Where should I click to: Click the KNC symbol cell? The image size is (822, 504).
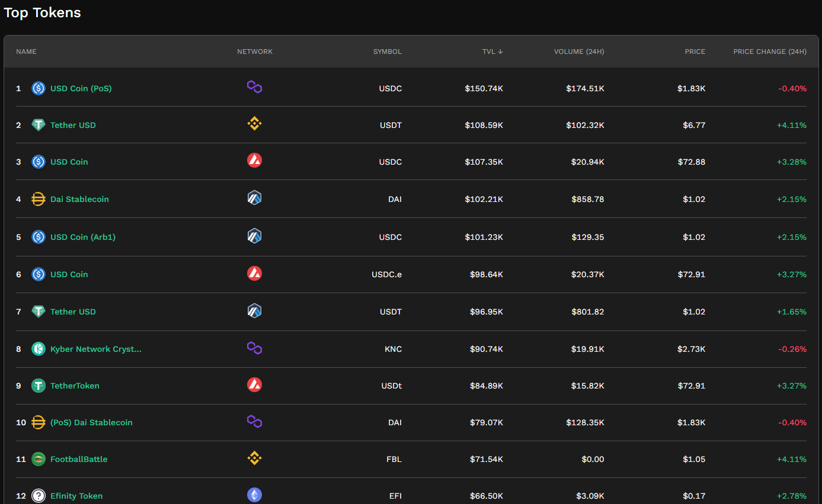393,349
